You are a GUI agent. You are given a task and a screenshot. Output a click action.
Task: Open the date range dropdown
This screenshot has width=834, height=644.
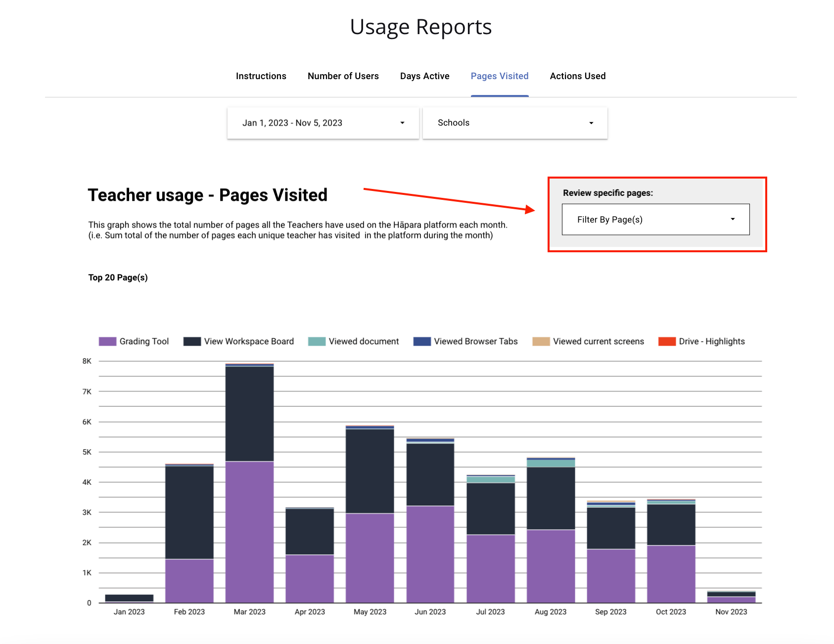(x=323, y=123)
